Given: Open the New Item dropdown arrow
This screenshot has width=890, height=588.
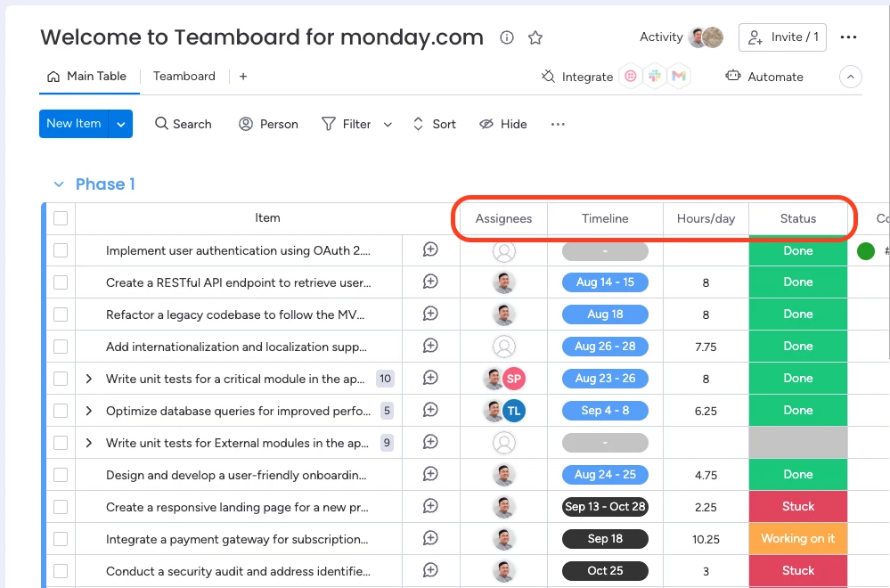Looking at the screenshot, I should pyautogui.click(x=120, y=125).
